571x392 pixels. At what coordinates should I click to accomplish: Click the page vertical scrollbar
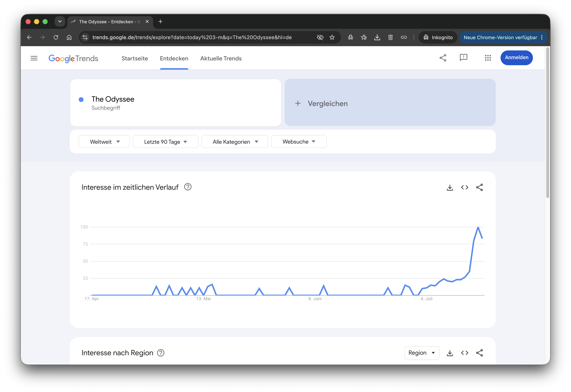pyautogui.click(x=547, y=123)
